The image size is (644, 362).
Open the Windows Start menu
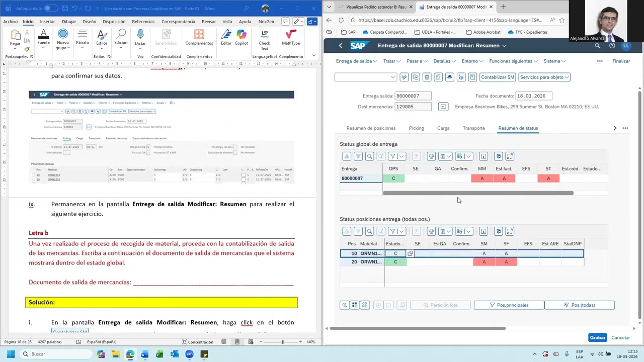tap(11, 354)
